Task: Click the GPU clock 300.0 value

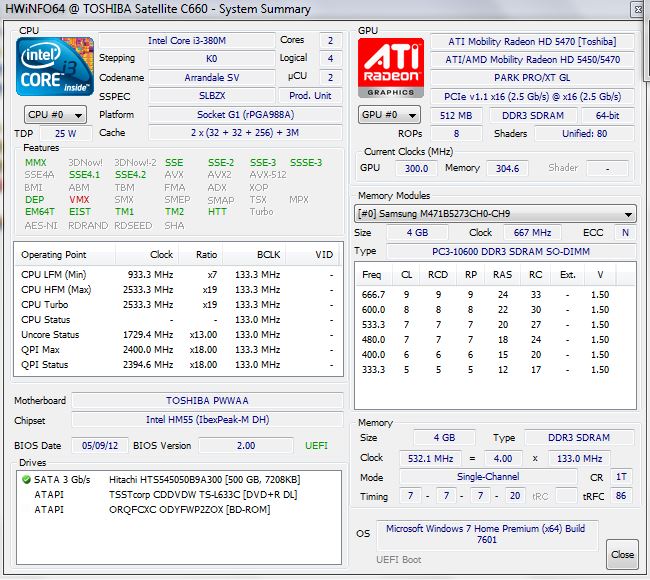Action: (x=416, y=168)
